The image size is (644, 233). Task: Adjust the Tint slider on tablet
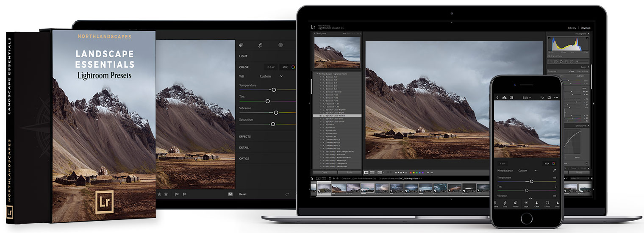[267, 101]
